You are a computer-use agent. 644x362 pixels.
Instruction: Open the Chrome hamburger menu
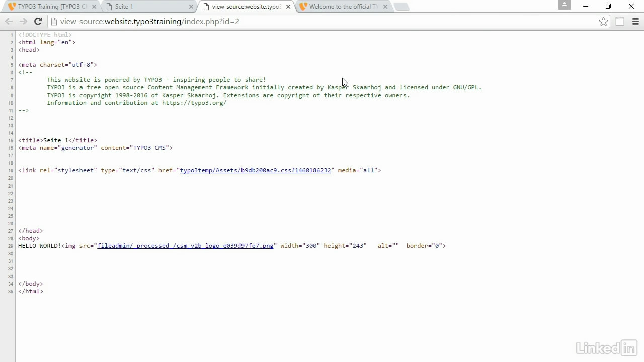pyautogui.click(x=635, y=21)
